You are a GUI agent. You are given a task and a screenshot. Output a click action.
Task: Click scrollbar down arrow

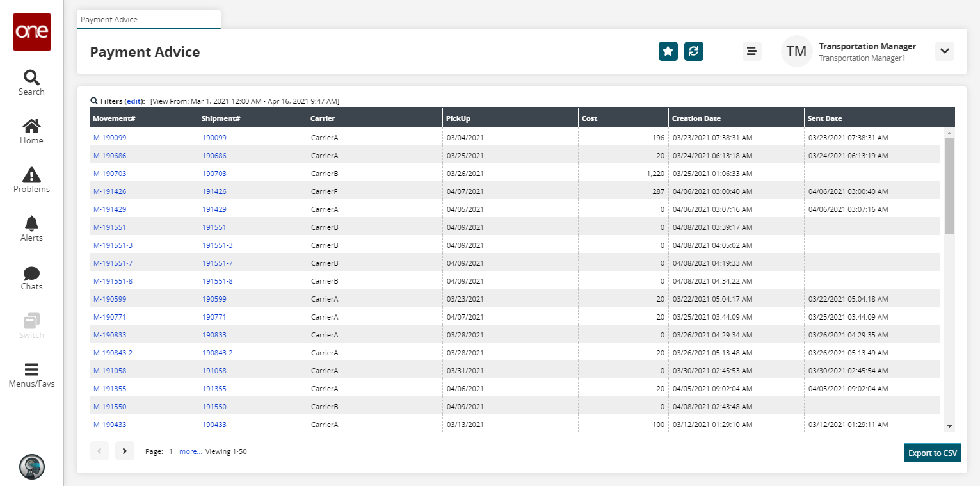click(949, 426)
